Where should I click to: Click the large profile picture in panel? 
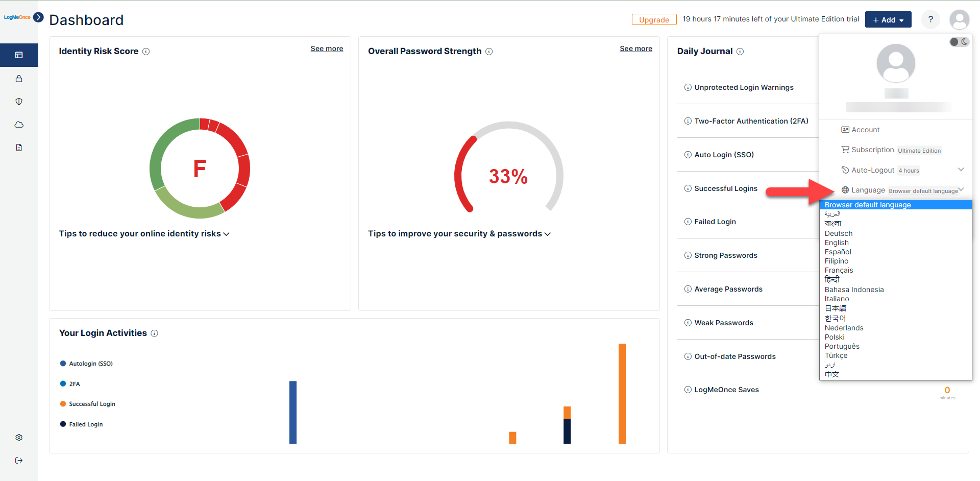896,63
